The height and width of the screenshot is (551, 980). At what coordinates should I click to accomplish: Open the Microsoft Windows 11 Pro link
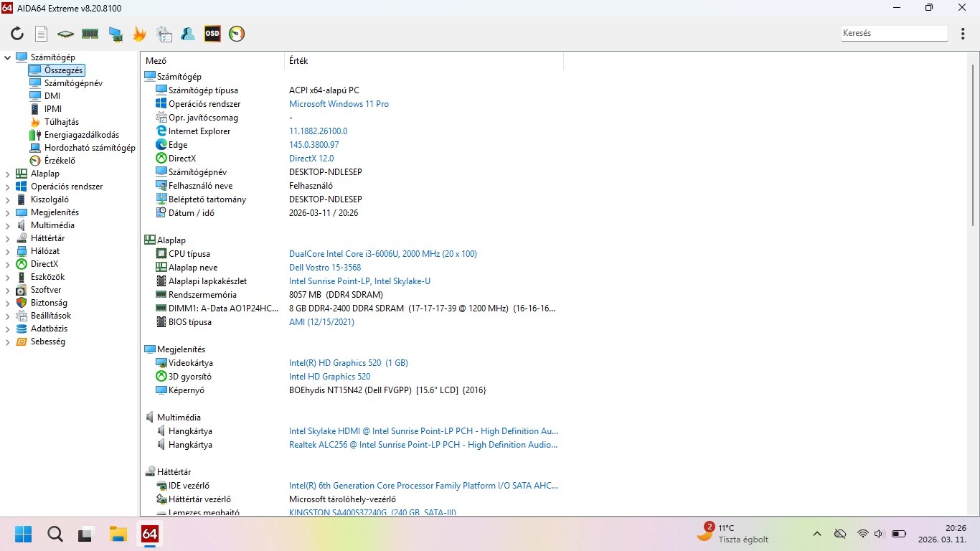pyautogui.click(x=339, y=104)
